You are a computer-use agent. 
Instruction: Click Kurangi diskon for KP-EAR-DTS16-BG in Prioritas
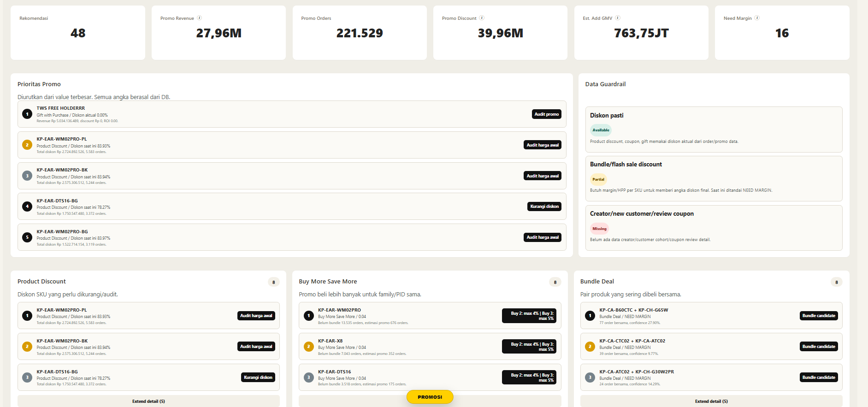[544, 206]
